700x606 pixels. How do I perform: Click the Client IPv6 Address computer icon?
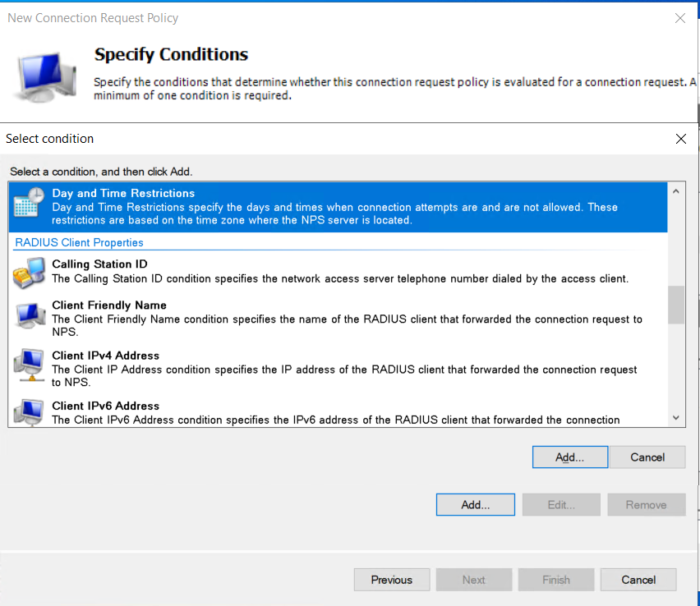pyautogui.click(x=29, y=412)
